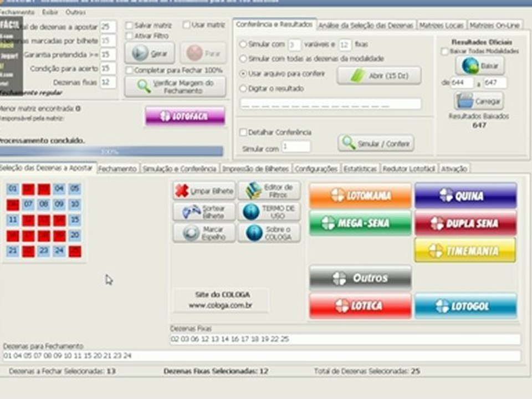
Task: Open Termo de Uso info button
Action: [x=269, y=212]
